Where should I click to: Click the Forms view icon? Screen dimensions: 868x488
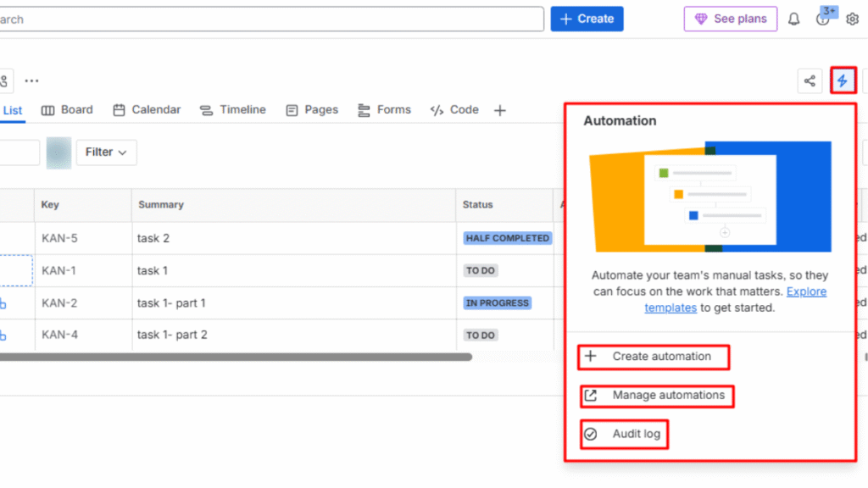coord(364,109)
